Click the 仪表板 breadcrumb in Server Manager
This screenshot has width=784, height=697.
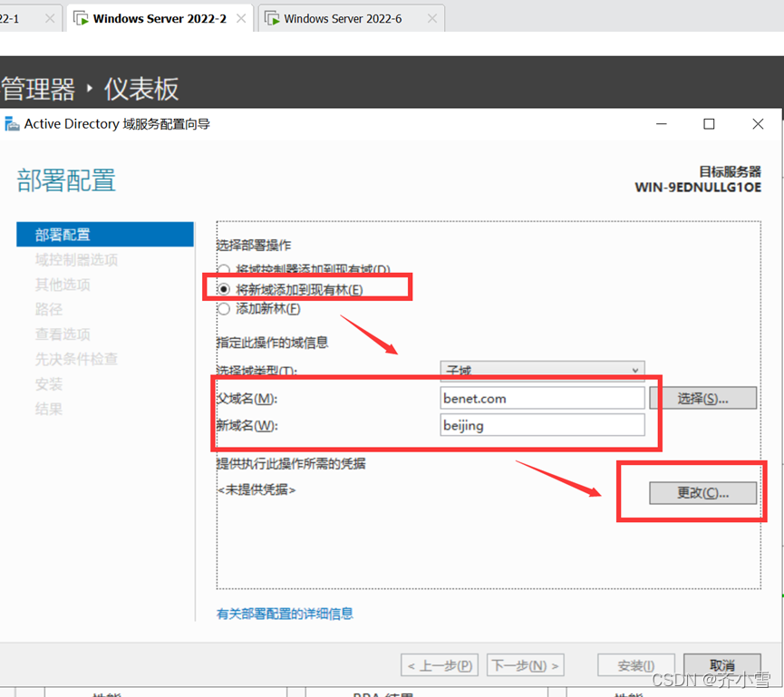coord(141,89)
